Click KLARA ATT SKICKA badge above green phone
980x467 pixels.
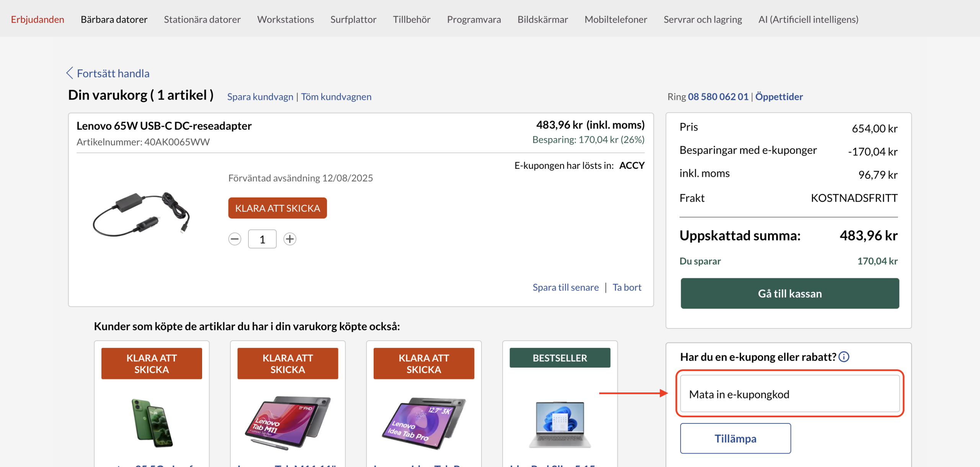[x=152, y=363]
